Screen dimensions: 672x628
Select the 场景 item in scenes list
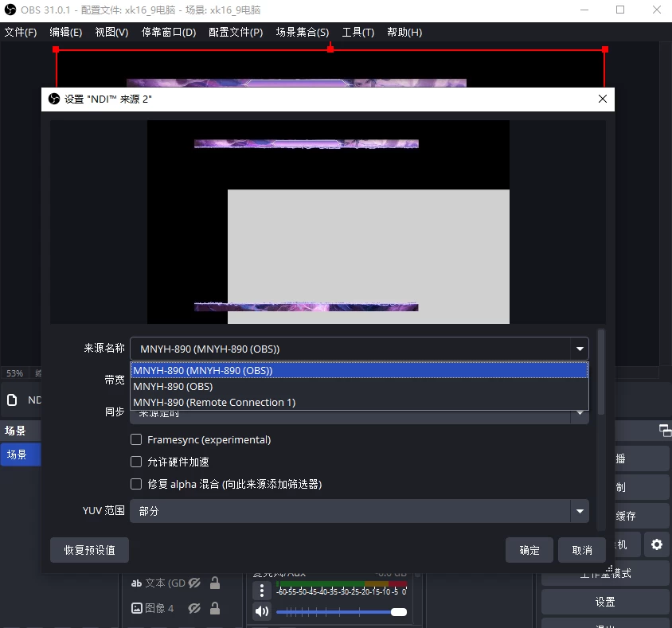pos(21,454)
